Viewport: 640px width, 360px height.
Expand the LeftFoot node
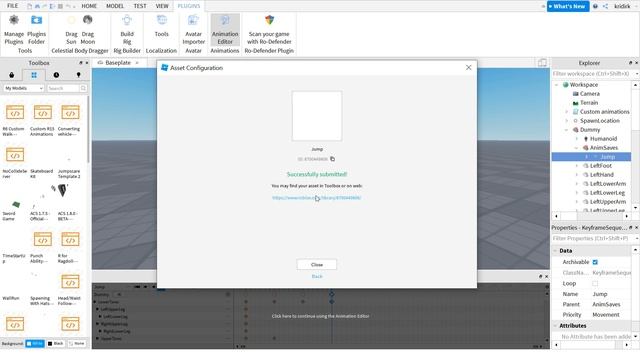click(x=576, y=166)
